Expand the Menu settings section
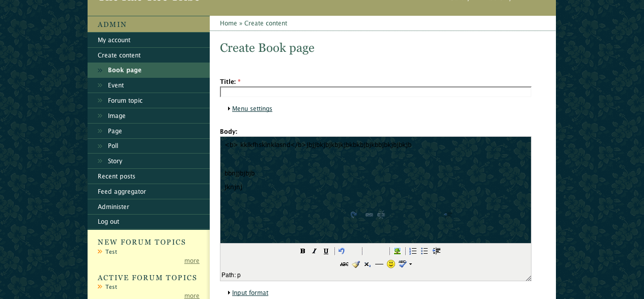 tap(252, 109)
